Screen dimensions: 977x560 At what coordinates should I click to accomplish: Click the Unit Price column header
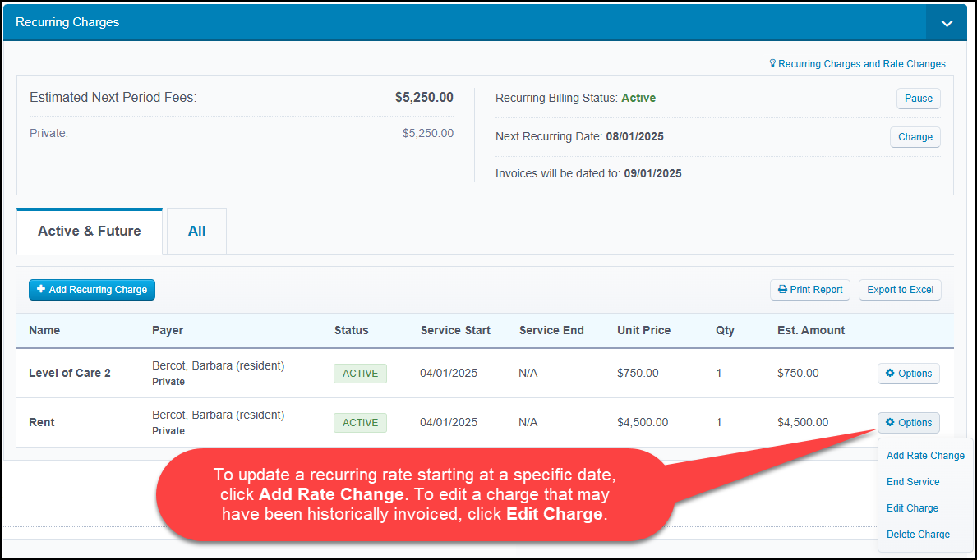click(643, 330)
